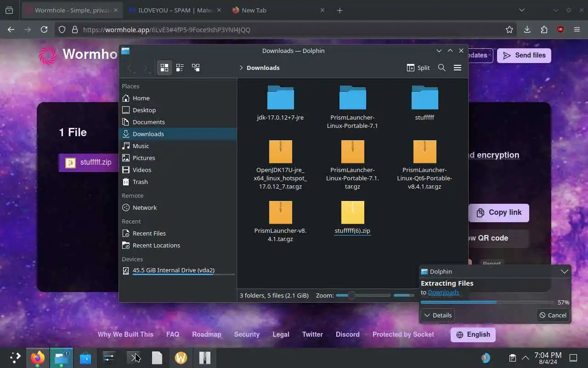Viewport: 588px width, 368px height.
Task: Open Recent Files entry
Action: (x=178, y=233)
